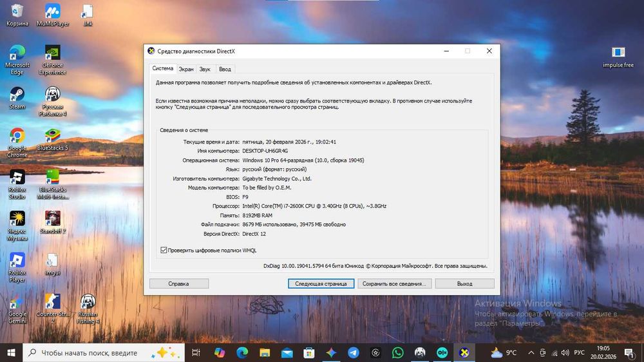Image resolution: width=644 pixels, height=362 pixels.
Task: Click the DirectX 12 version value
Action: [x=254, y=234]
